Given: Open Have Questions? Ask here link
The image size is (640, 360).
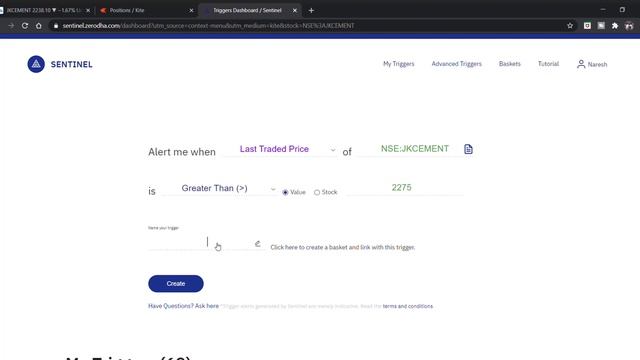Looking at the screenshot, I should pos(183,306).
